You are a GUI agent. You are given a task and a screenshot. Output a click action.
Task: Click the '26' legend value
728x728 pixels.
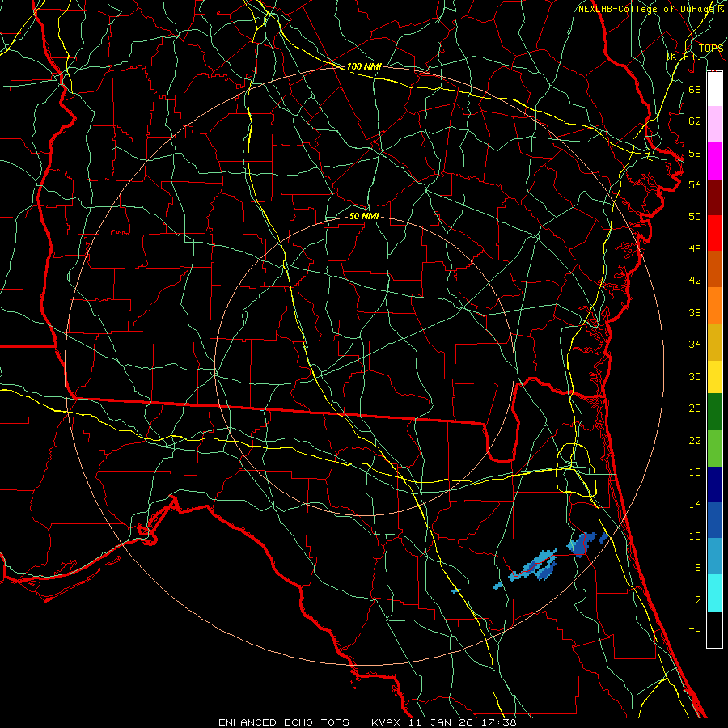click(695, 408)
